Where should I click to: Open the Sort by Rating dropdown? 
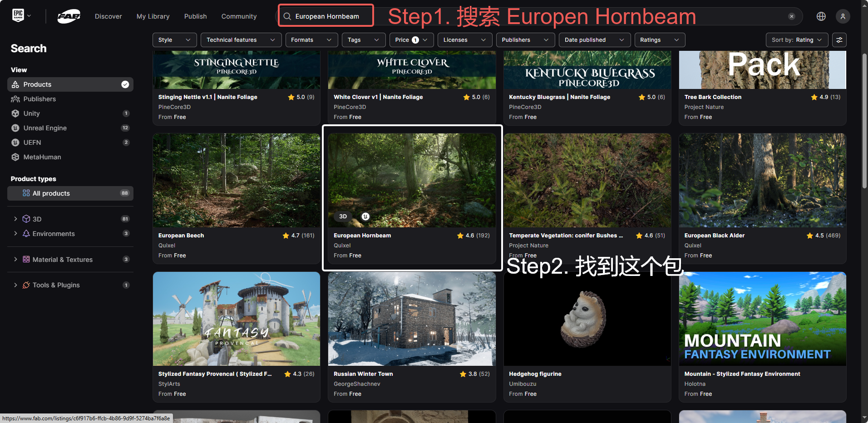click(797, 40)
